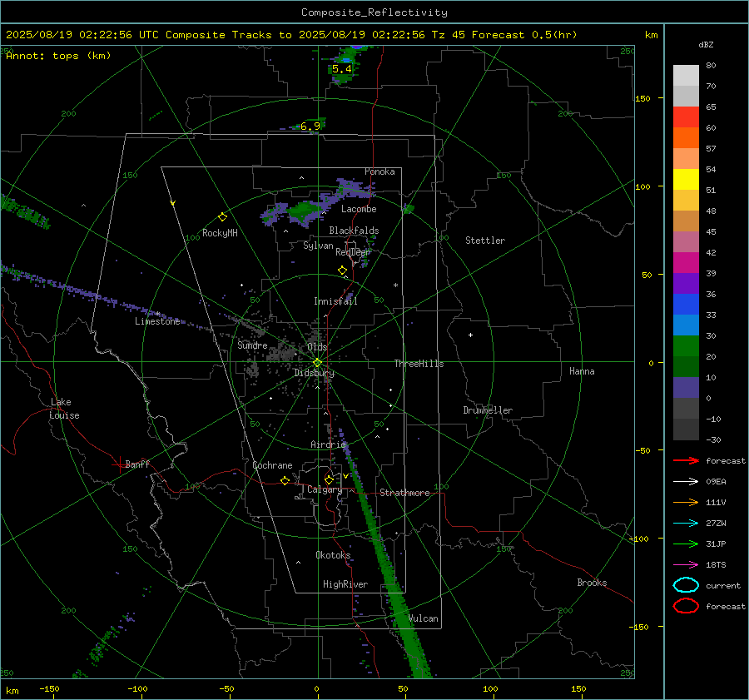Click the cyan current ellipse in the legend

click(x=686, y=585)
